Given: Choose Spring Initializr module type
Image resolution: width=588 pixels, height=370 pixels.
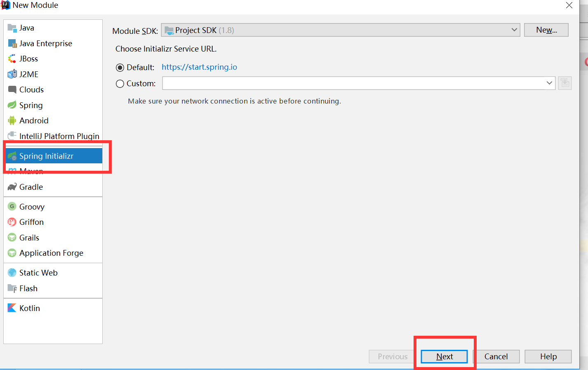Looking at the screenshot, I should coord(53,156).
